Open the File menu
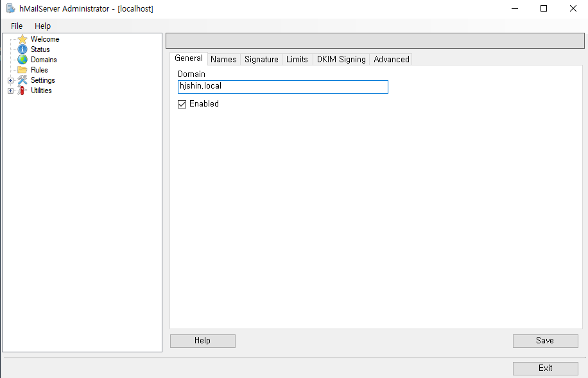 [17, 26]
